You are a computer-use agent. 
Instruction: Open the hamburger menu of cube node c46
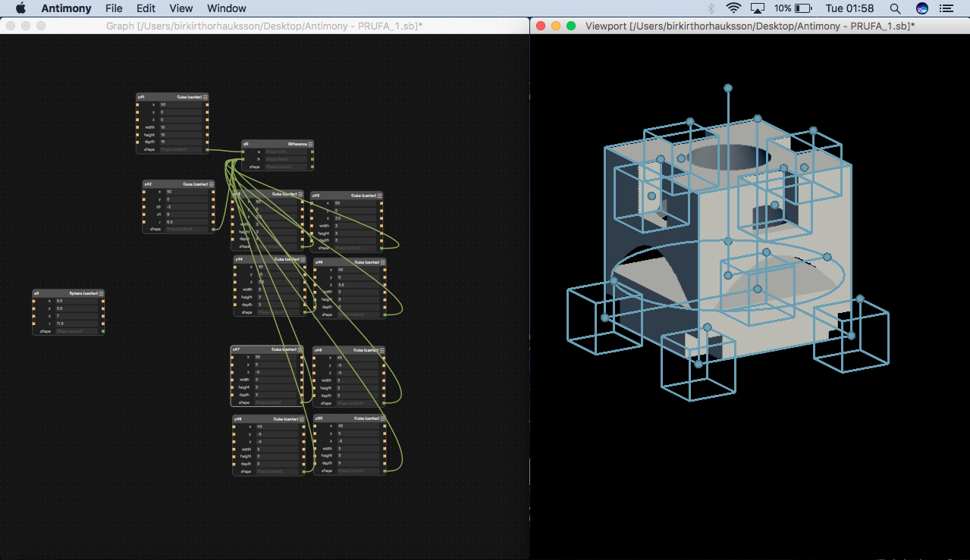pyautogui.click(x=382, y=262)
